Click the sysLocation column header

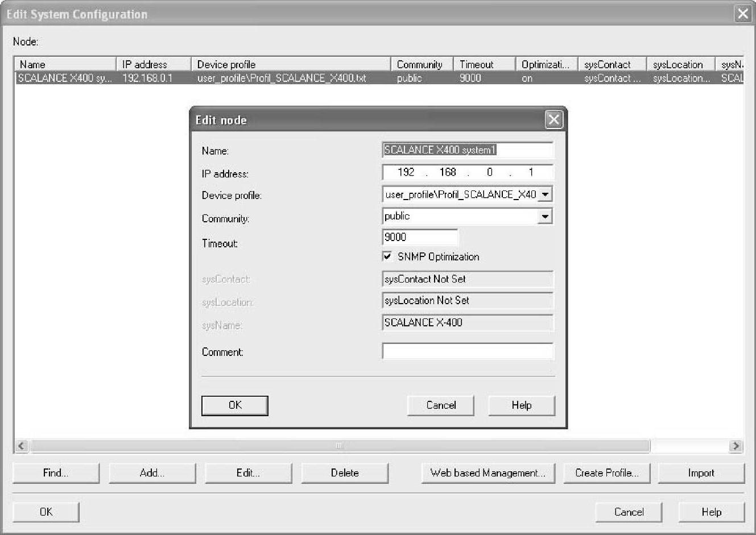pos(681,64)
